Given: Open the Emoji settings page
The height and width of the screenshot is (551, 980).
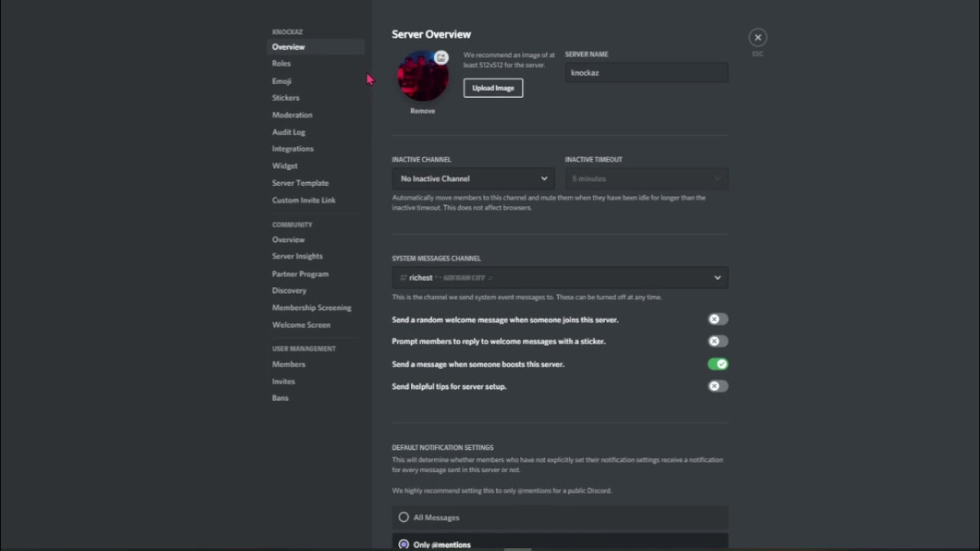Looking at the screenshot, I should coord(281,81).
